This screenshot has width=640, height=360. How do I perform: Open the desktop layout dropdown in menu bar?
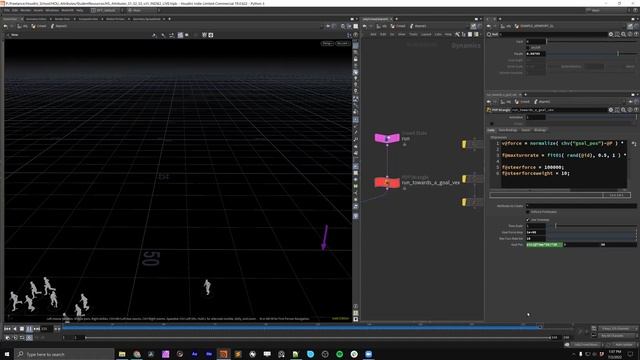coord(105,10)
